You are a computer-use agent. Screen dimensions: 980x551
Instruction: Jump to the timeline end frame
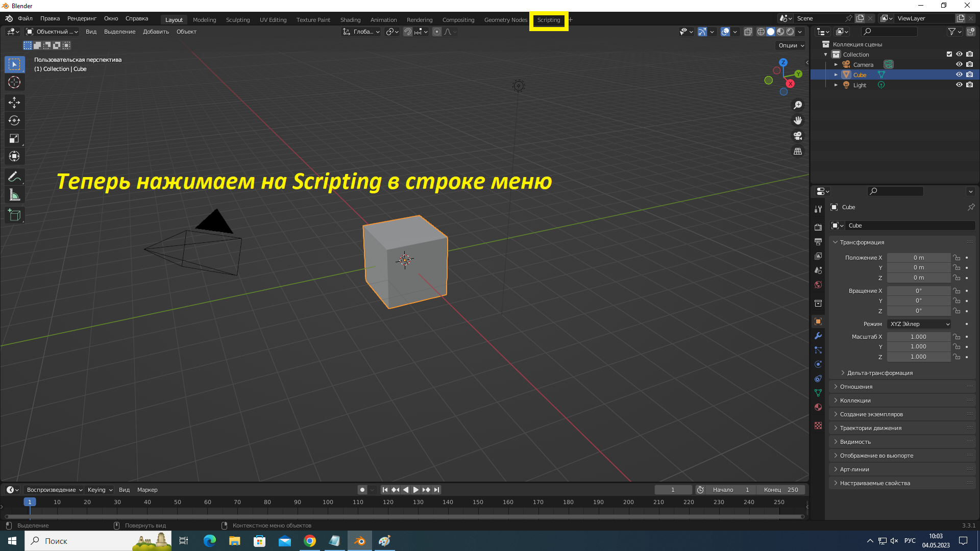pyautogui.click(x=436, y=490)
